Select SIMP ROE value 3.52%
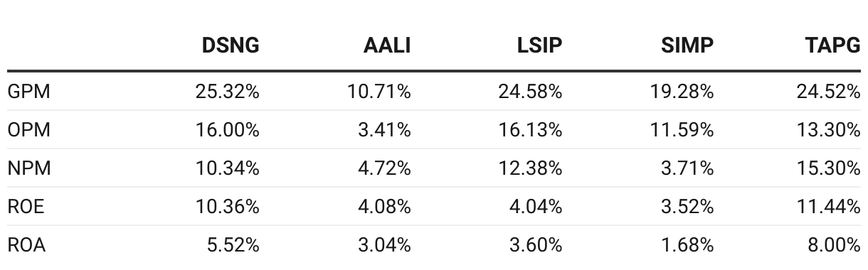The width and height of the screenshot is (868, 270). point(687,207)
